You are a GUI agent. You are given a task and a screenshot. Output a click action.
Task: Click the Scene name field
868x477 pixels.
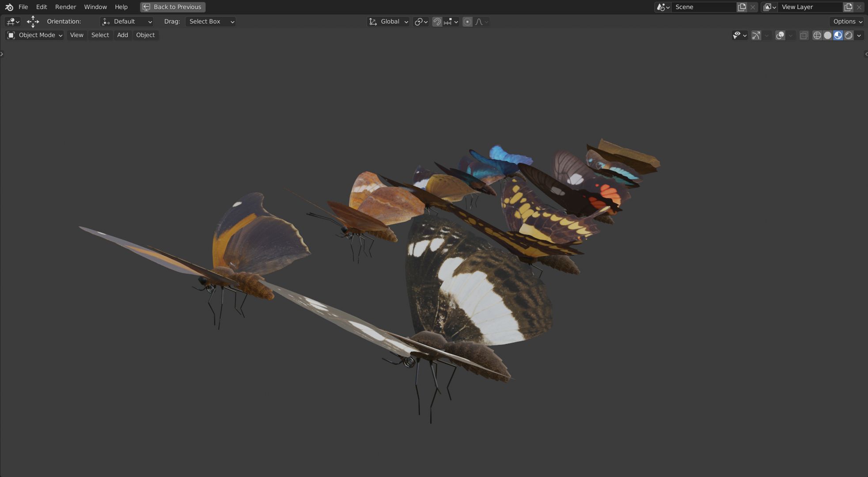pyautogui.click(x=703, y=7)
